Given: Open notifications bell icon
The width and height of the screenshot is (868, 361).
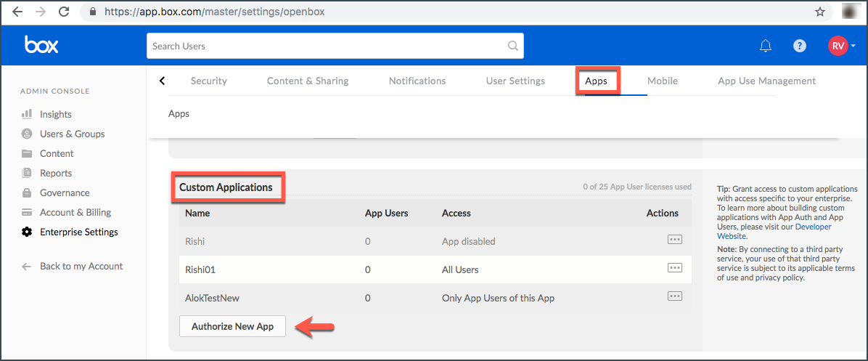Looking at the screenshot, I should tap(766, 46).
